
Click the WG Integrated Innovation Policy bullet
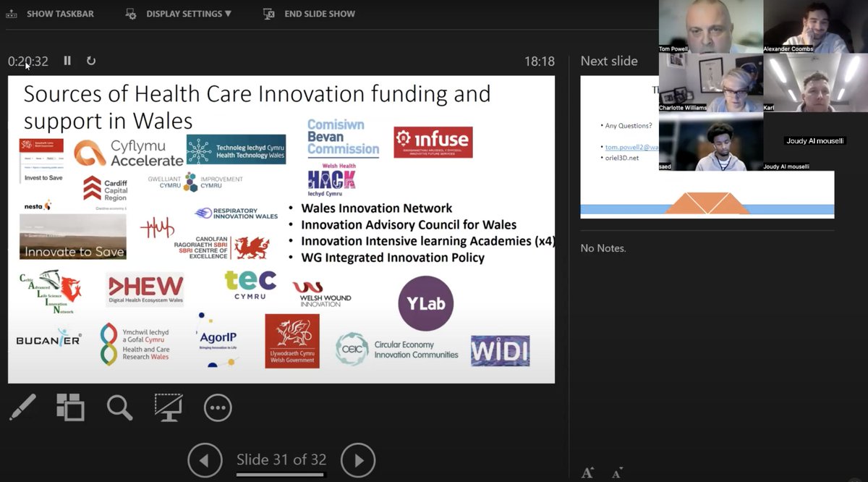coord(393,258)
